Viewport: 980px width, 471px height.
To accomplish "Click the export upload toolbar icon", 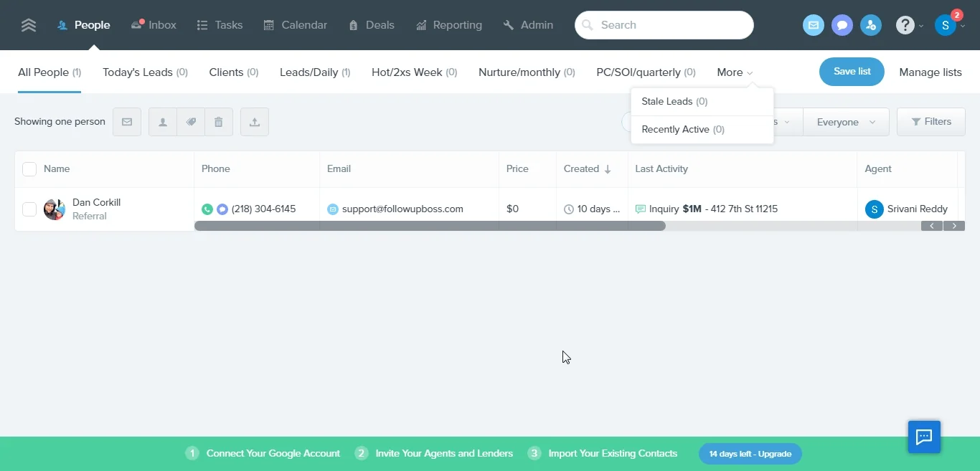I will click(x=255, y=122).
